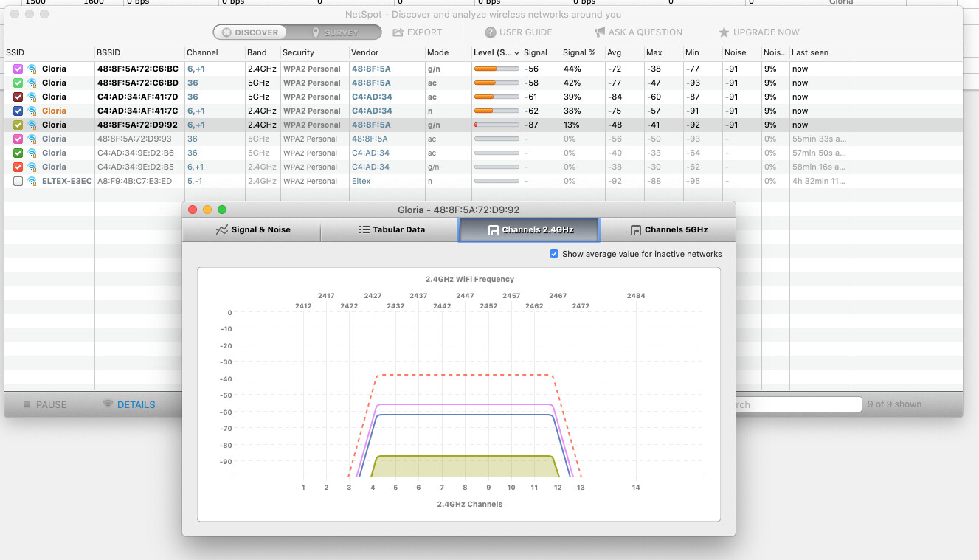Sort by the Level column header
979x560 pixels.
click(497, 52)
